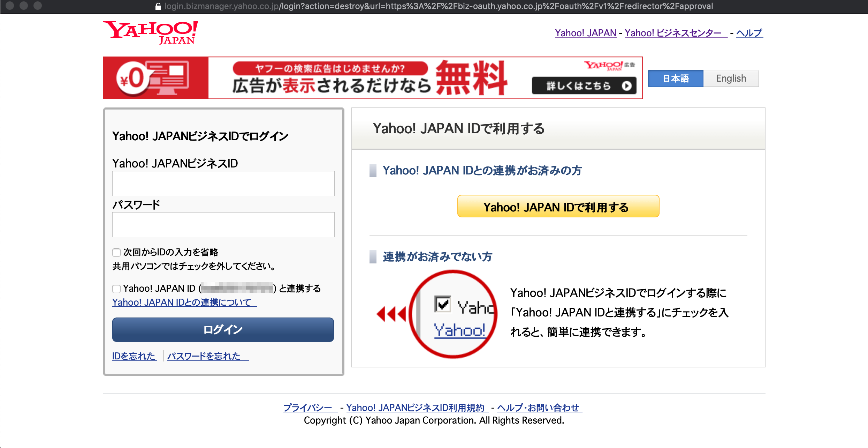Image resolution: width=868 pixels, height=448 pixels.
Task: Click Yahoo! JAPAN IDとの連携がお済みの方 heading
Action: coord(482,171)
